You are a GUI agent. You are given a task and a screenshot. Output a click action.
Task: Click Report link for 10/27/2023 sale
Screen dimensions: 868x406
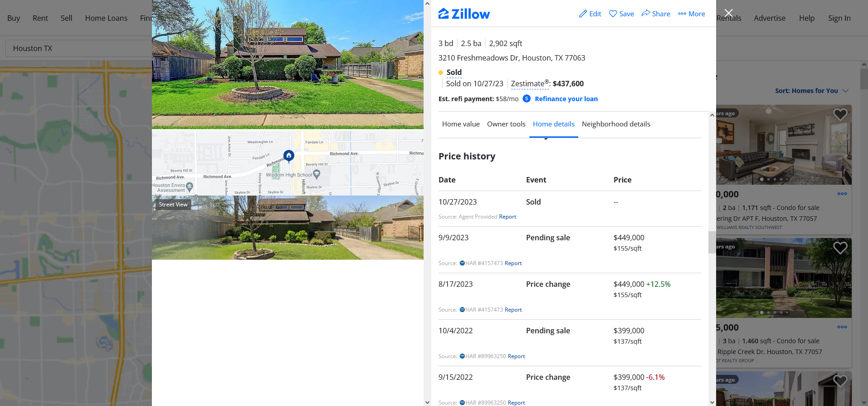(x=508, y=217)
